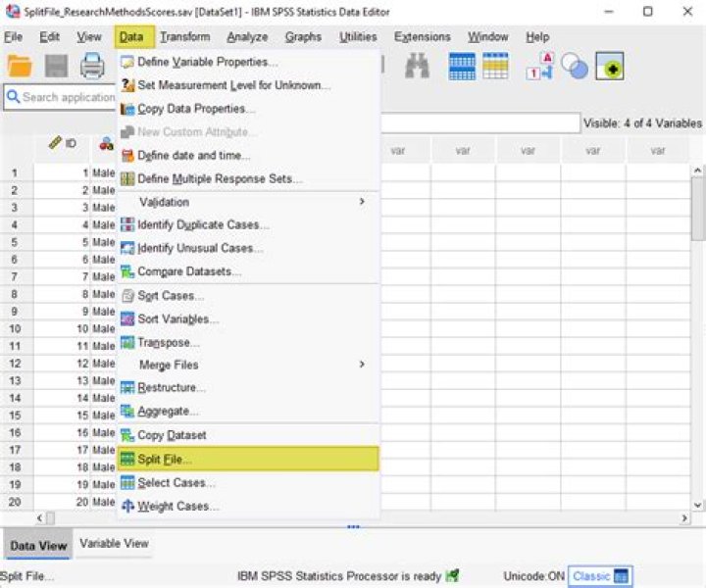
Task: Open the Analyze menu
Action: coord(247,37)
